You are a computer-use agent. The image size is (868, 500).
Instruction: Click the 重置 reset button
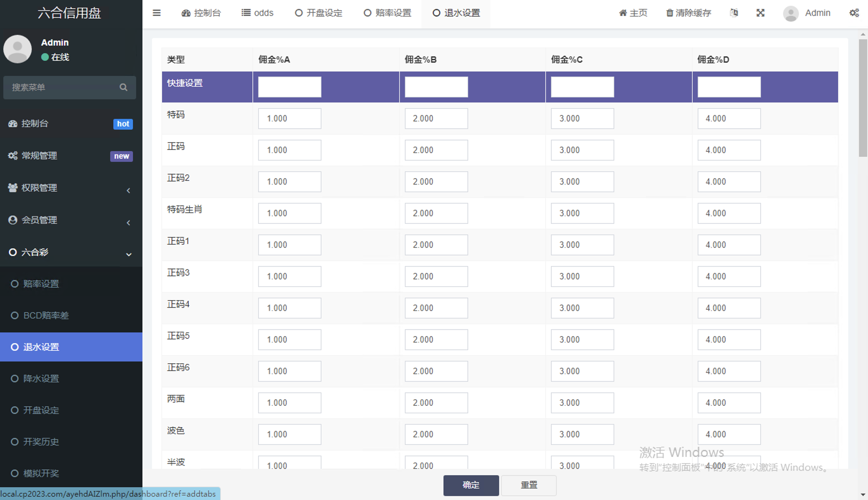pyautogui.click(x=529, y=485)
